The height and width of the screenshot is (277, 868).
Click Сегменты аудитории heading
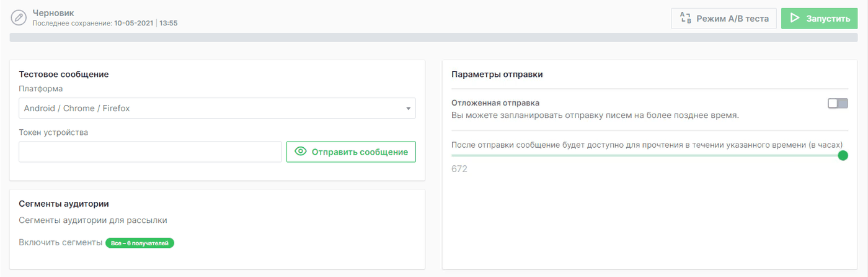pos(64,204)
